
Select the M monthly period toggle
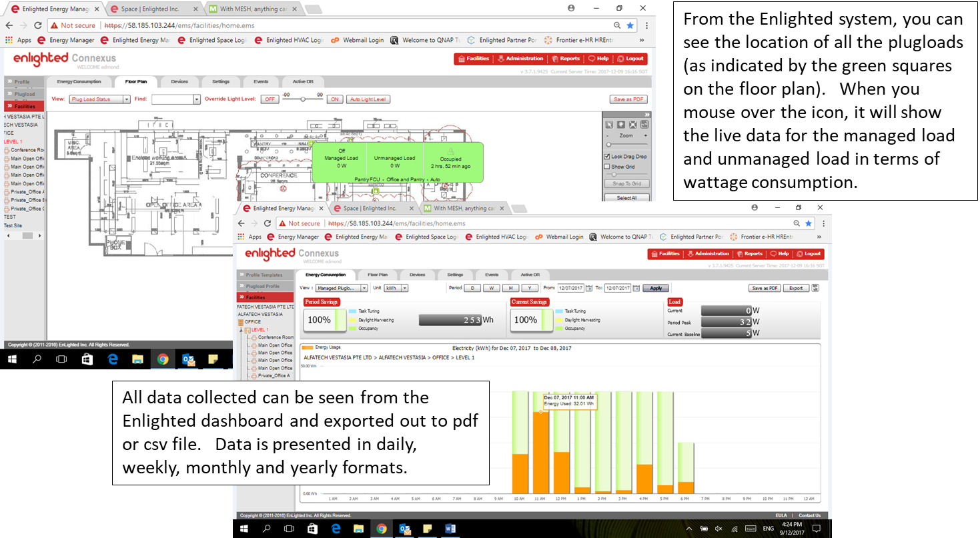click(x=510, y=288)
